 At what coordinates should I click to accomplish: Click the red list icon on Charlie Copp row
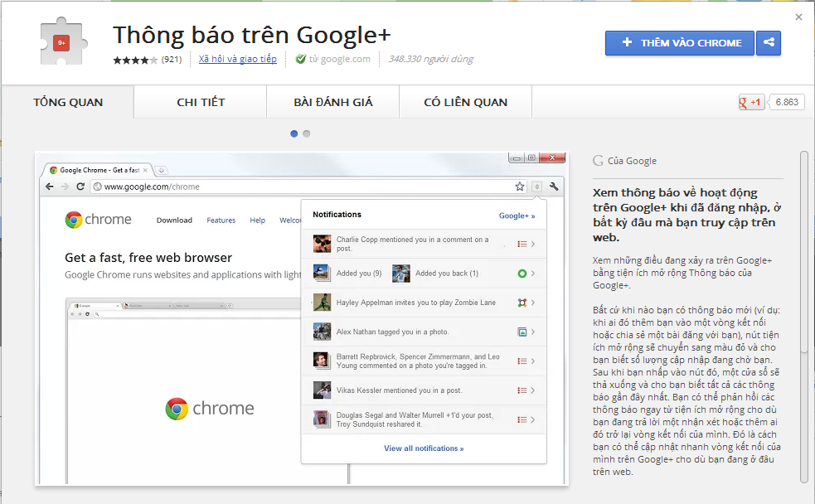point(522,244)
